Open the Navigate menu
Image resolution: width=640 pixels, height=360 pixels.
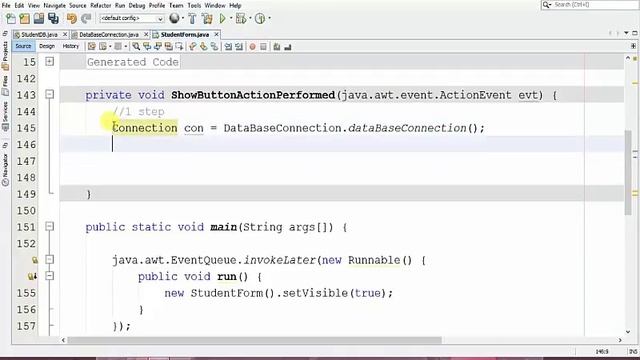[x=54, y=5]
